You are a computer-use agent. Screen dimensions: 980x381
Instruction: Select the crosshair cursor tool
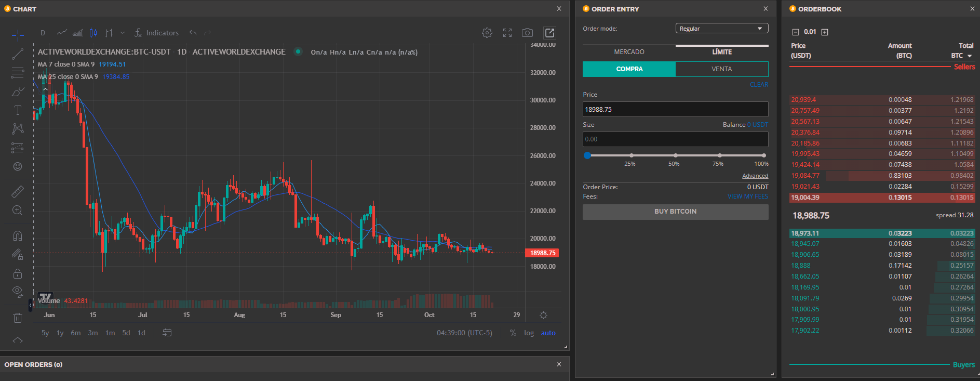pos(18,35)
